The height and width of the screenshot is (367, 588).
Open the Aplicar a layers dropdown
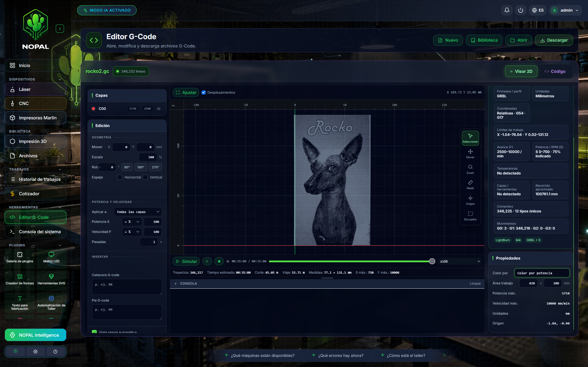coord(138,212)
